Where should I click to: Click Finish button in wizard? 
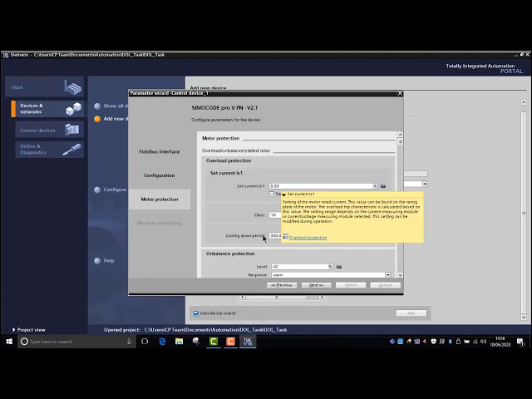351,285
